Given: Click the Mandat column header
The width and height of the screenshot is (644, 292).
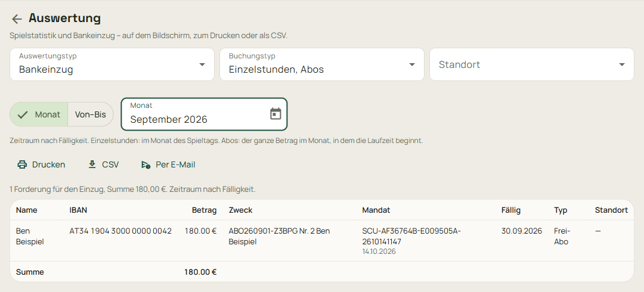Looking at the screenshot, I should (x=376, y=210).
